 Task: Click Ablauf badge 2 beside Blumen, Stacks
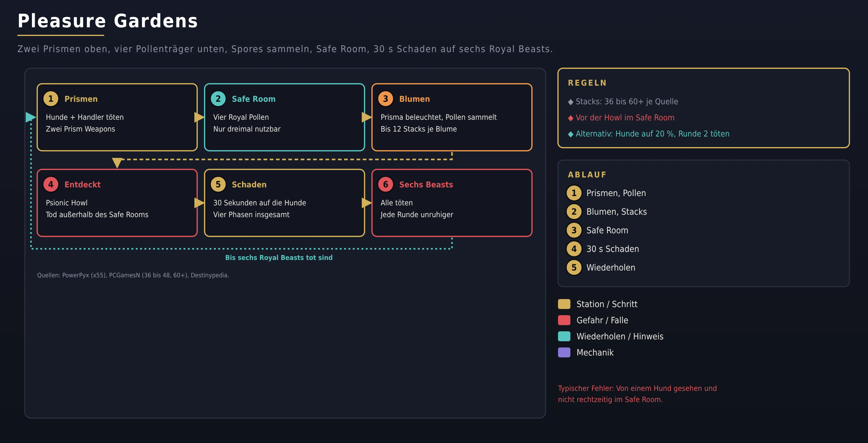tap(574, 212)
